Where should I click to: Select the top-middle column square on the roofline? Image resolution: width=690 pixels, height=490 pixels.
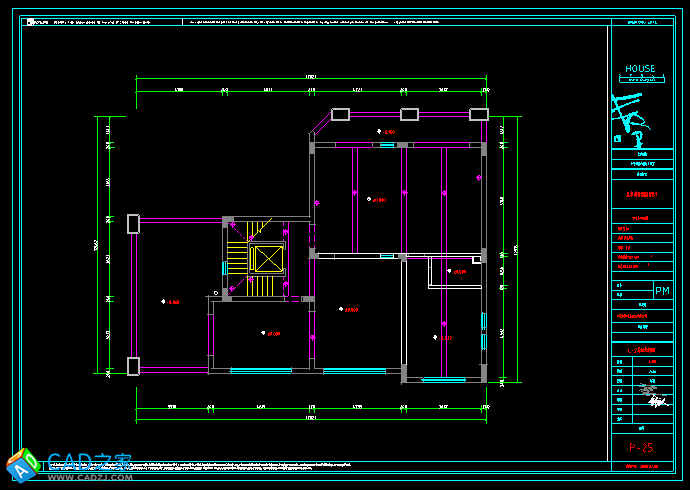pyautogui.click(x=409, y=114)
